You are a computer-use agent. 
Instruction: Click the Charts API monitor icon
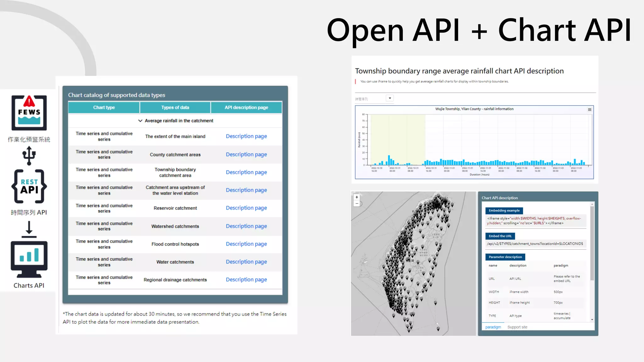tap(29, 259)
